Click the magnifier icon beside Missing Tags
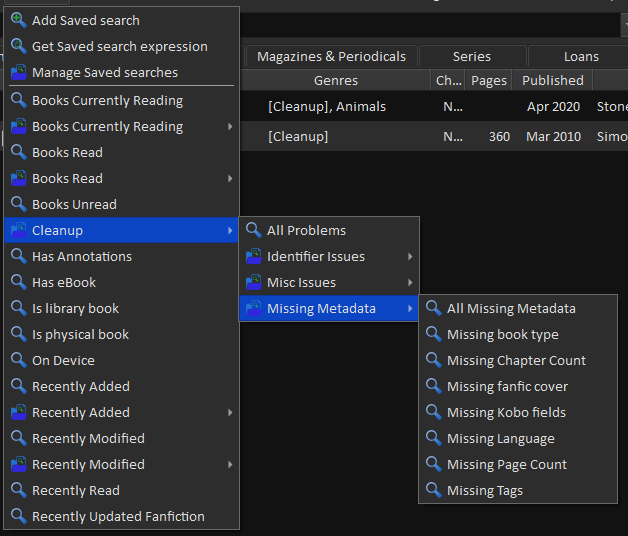This screenshot has width=628, height=536. (433, 490)
